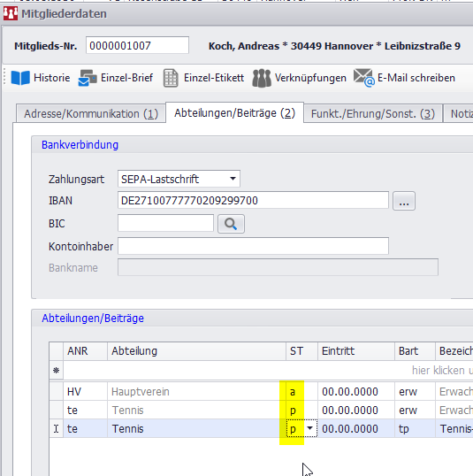Click the Zahlungsart label
This screenshot has height=476, width=473.
pyautogui.click(x=76, y=179)
